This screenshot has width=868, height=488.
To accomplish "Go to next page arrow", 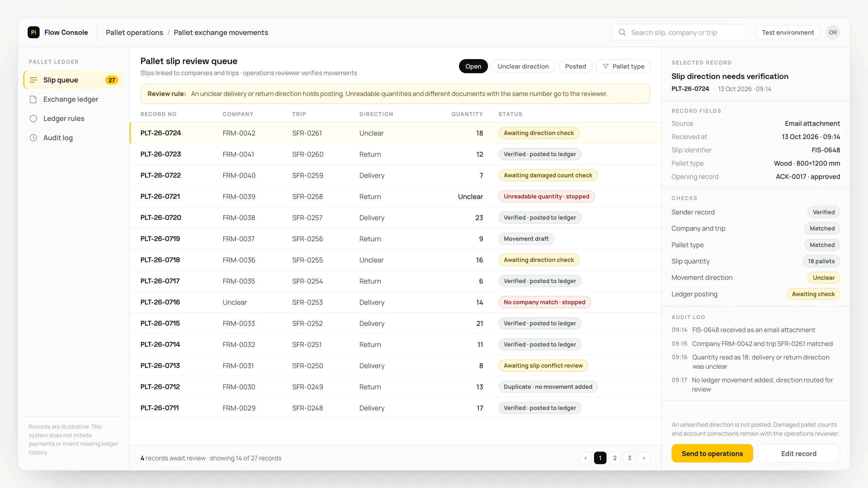I will [x=644, y=458].
